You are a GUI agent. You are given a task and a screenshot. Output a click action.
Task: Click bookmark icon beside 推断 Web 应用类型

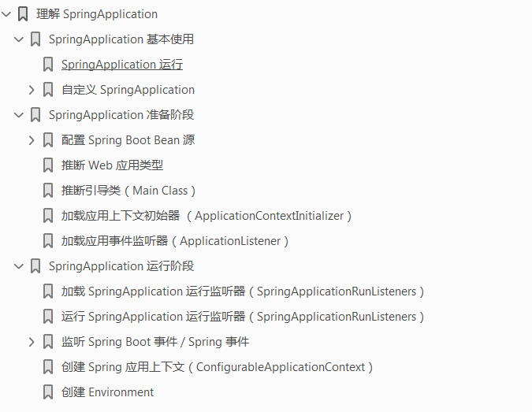point(48,165)
